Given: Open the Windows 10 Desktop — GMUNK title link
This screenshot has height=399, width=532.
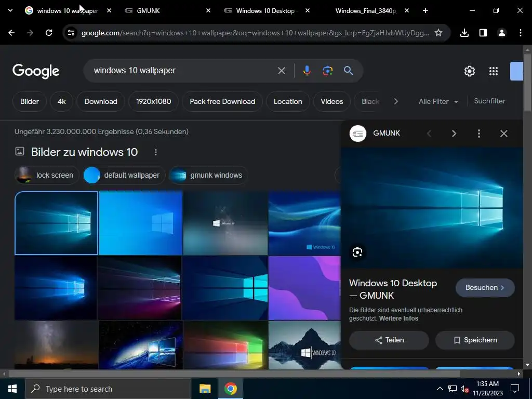Looking at the screenshot, I should tap(393, 289).
